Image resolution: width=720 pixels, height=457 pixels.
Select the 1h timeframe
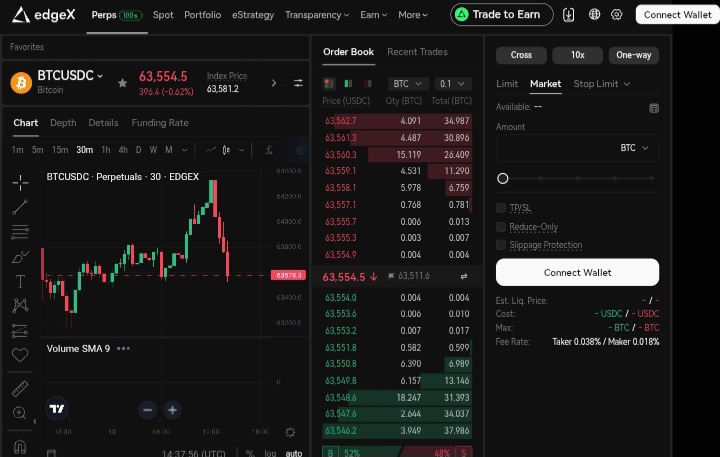[106, 150]
